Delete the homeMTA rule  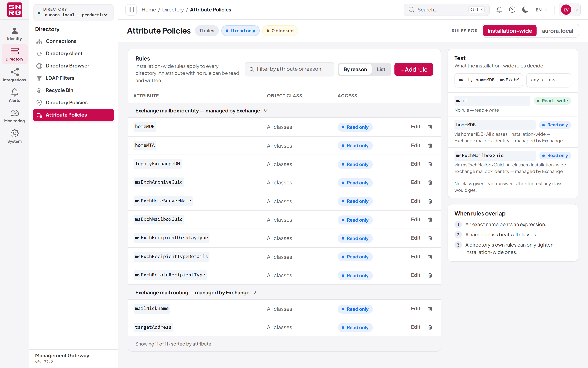tap(430, 146)
